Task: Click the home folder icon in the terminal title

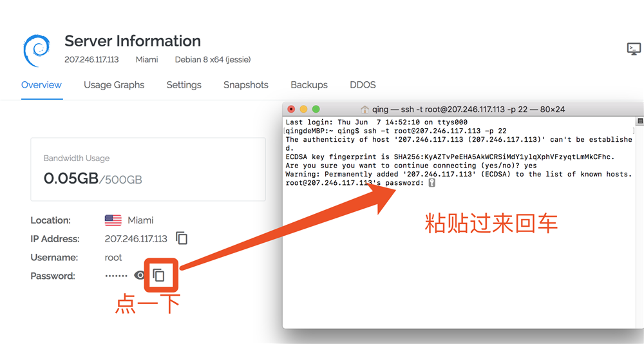Action: point(365,110)
